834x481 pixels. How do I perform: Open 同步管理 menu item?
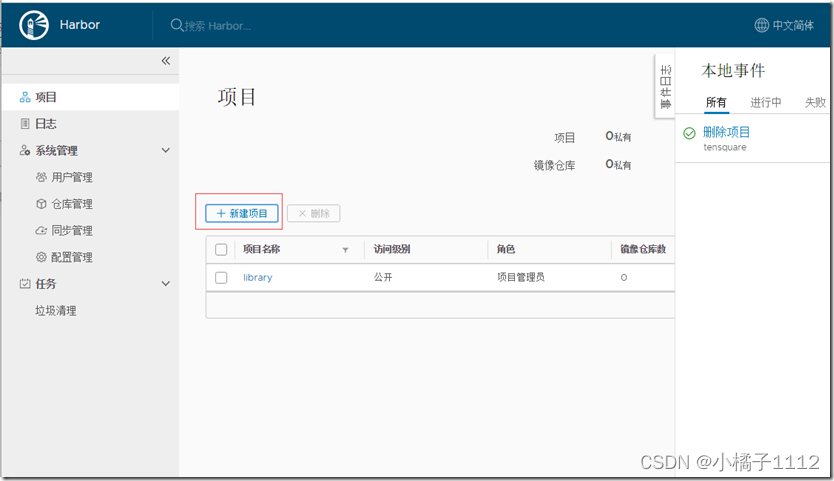(72, 230)
